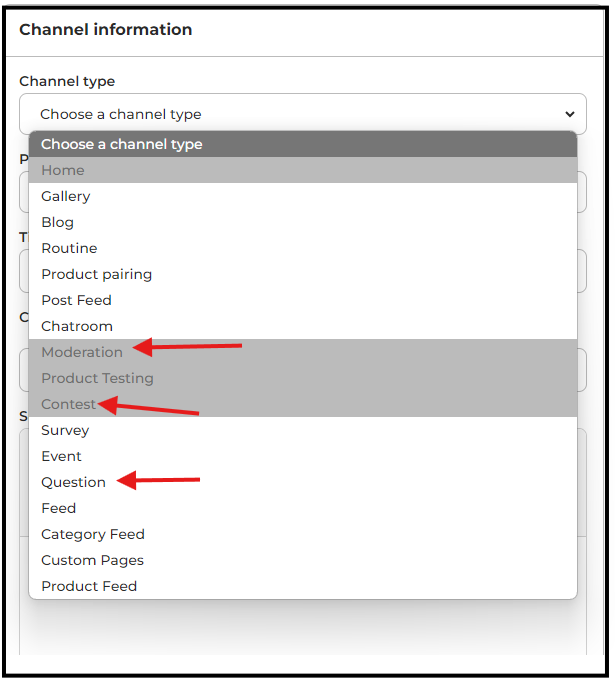Pick Product Feed channel type

pos(89,586)
